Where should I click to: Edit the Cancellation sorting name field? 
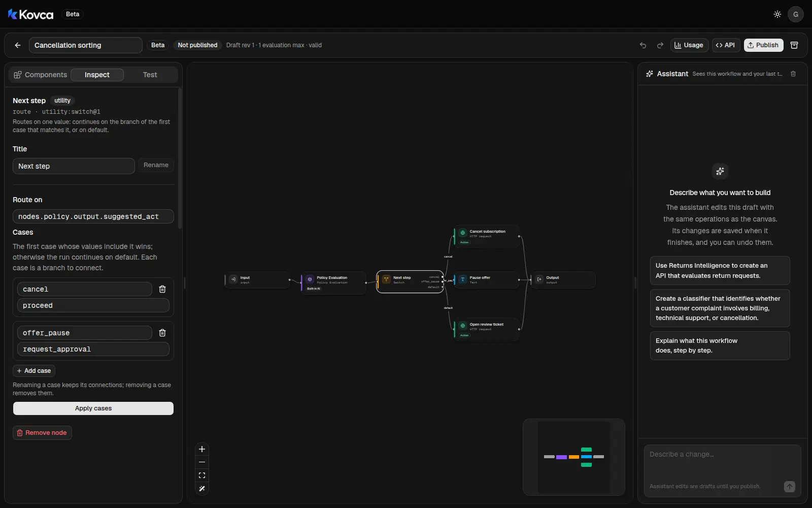tap(85, 45)
